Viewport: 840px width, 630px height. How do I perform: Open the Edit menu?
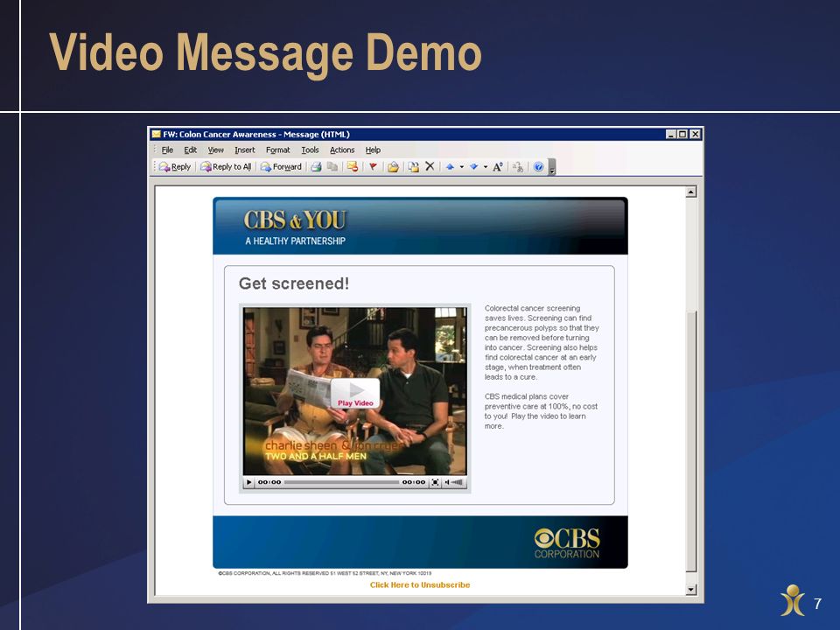click(190, 150)
